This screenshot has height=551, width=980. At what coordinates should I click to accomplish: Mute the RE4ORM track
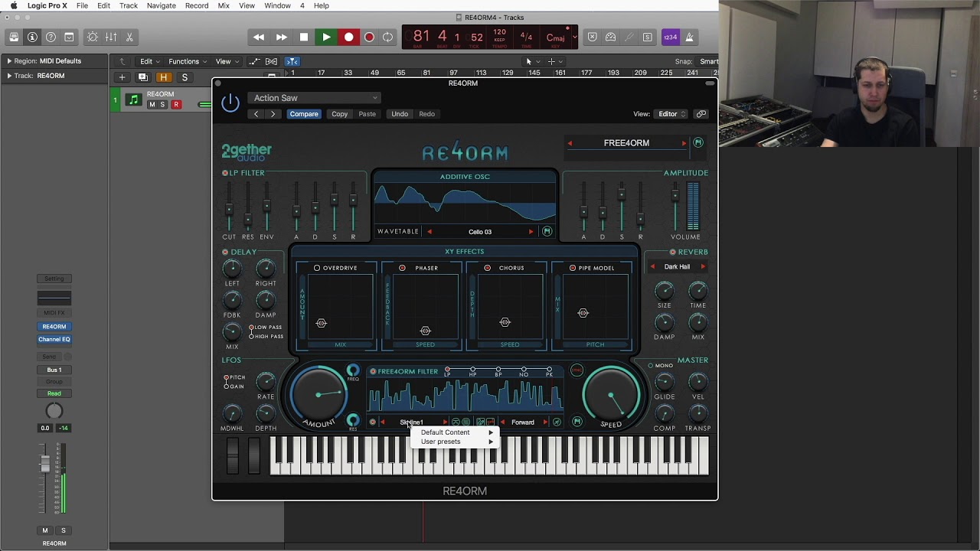pyautogui.click(x=152, y=104)
